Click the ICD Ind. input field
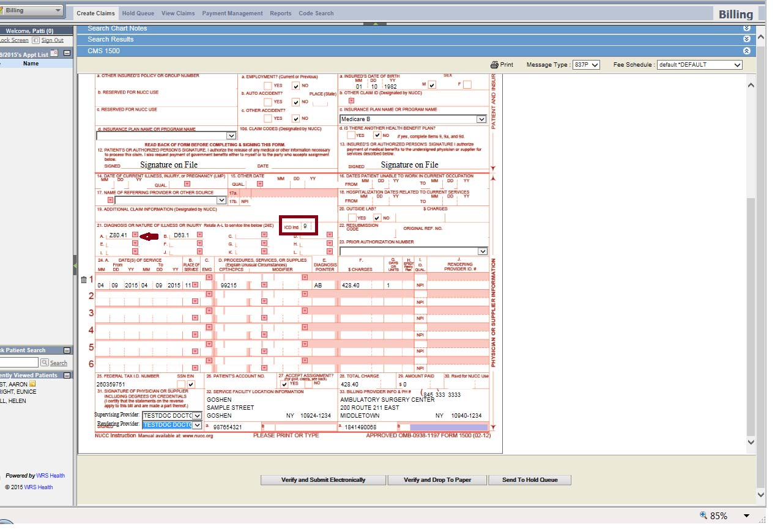This screenshot has height=532, width=783. pyautogui.click(x=307, y=227)
